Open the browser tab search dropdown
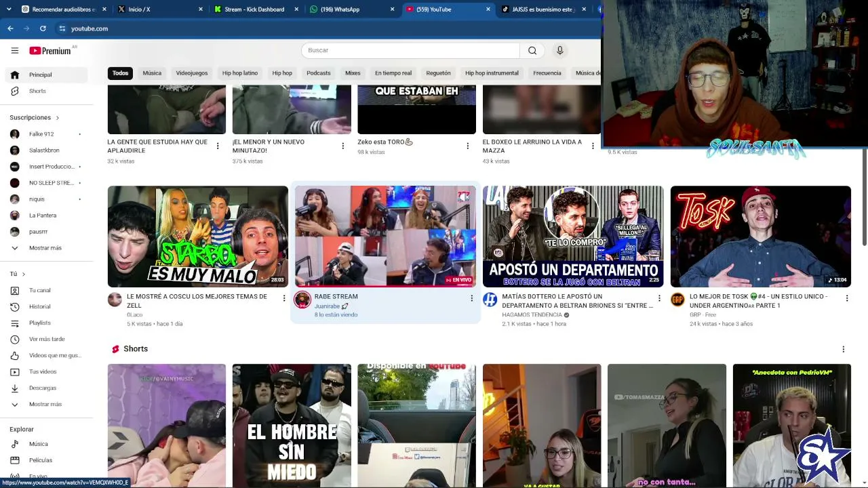The image size is (868, 488). pos(8,9)
